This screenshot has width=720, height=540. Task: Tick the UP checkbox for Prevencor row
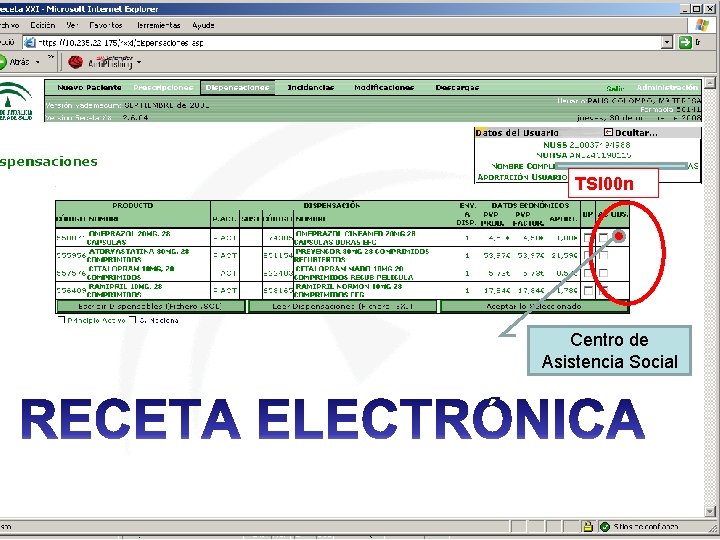pos(588,255)
